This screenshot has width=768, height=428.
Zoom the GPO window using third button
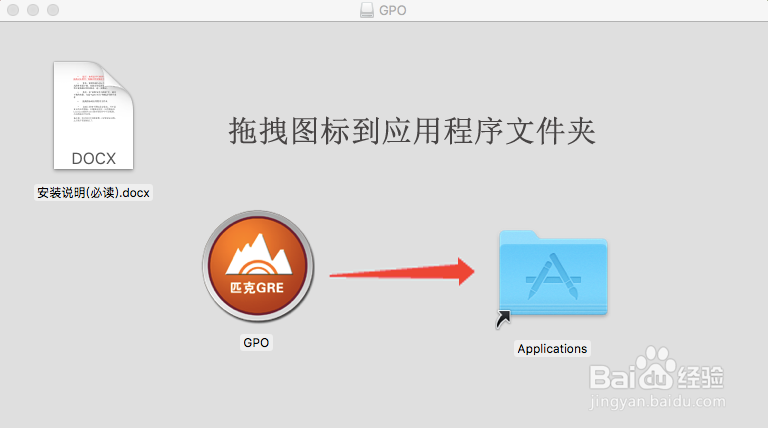[x=53, y=10]
